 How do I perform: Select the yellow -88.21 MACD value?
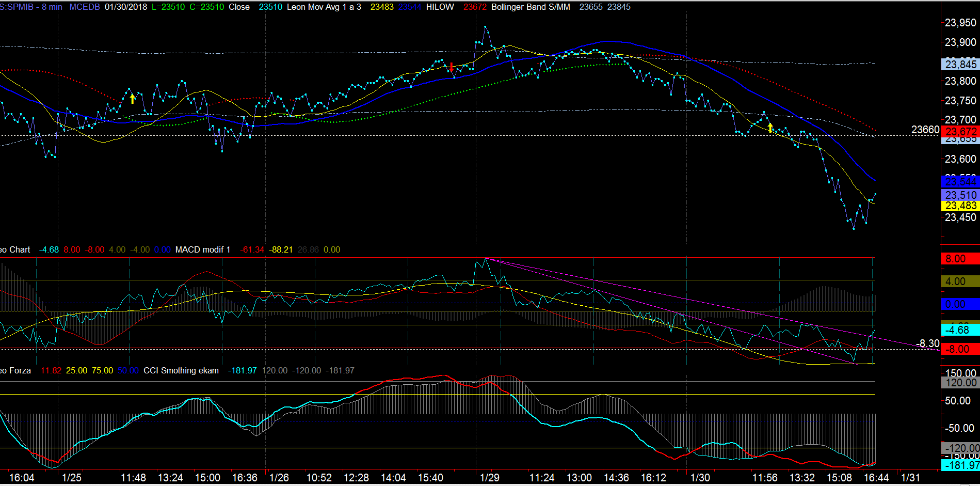(281, 250)
